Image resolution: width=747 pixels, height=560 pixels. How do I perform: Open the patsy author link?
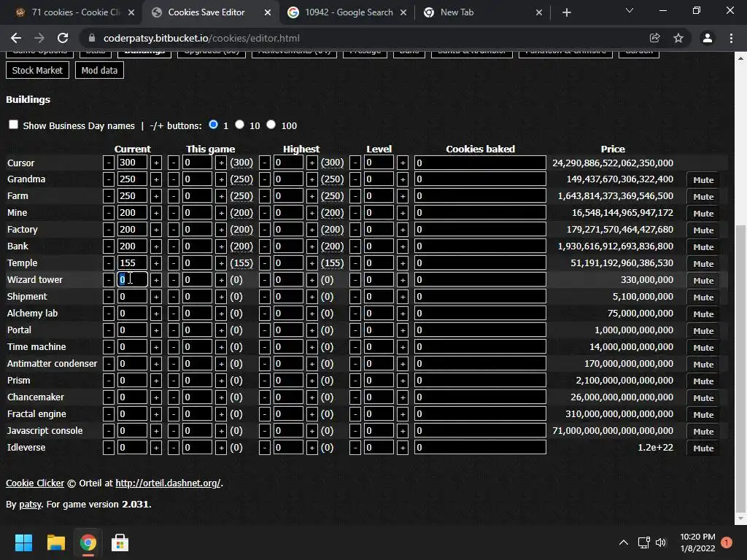30,505
